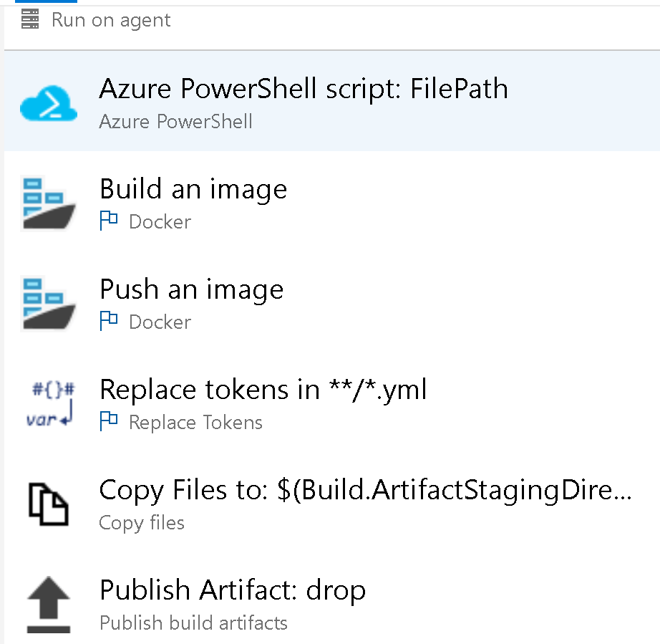Select the Run on agent phase header
The height and width of the screenshot is (644, 660).
click(x=111, y=20)
